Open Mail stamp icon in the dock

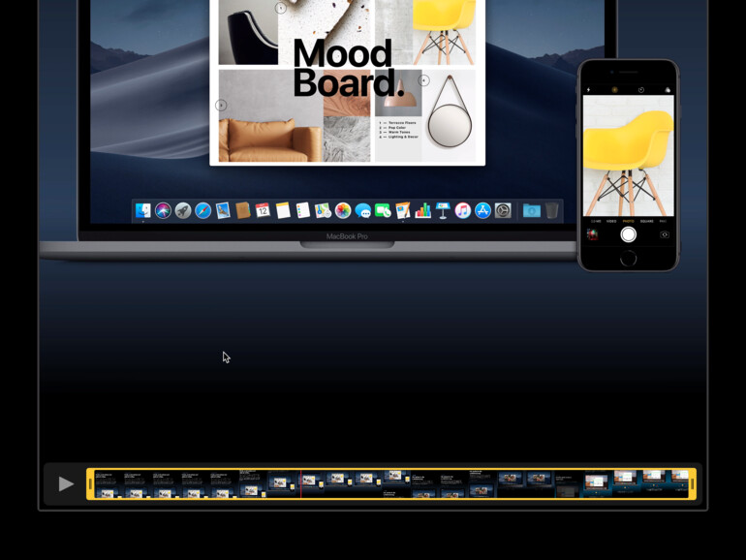223,210
